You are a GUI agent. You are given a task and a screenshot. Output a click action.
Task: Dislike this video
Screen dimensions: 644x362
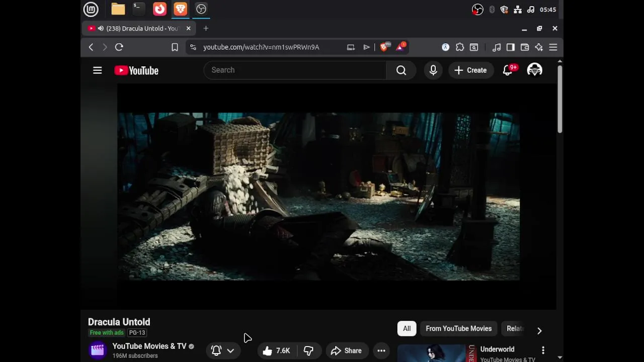(x=308, y=351)
